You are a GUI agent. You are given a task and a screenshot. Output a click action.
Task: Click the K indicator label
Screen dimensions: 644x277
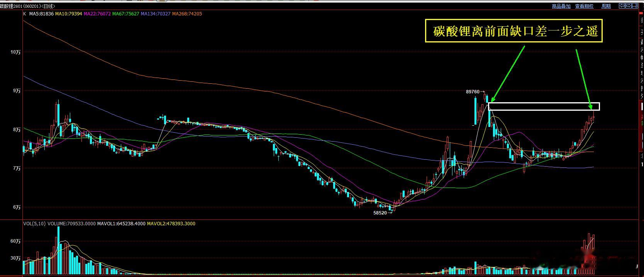click(25, 14)
